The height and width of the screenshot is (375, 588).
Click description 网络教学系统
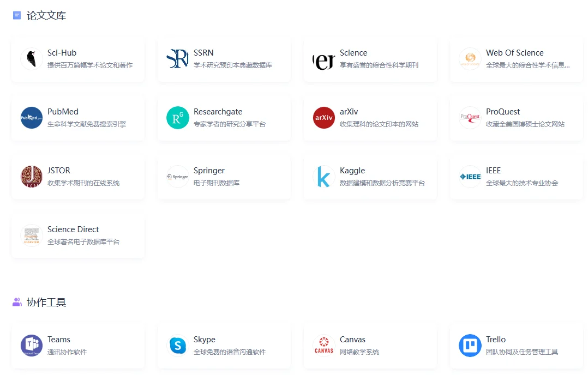pyautogui.click(x=359, y=352)
